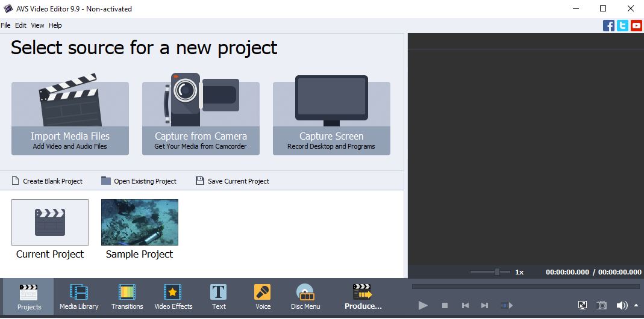The image size is (644, 319).
Task: Go to previous frame
Action: point(465,305)
